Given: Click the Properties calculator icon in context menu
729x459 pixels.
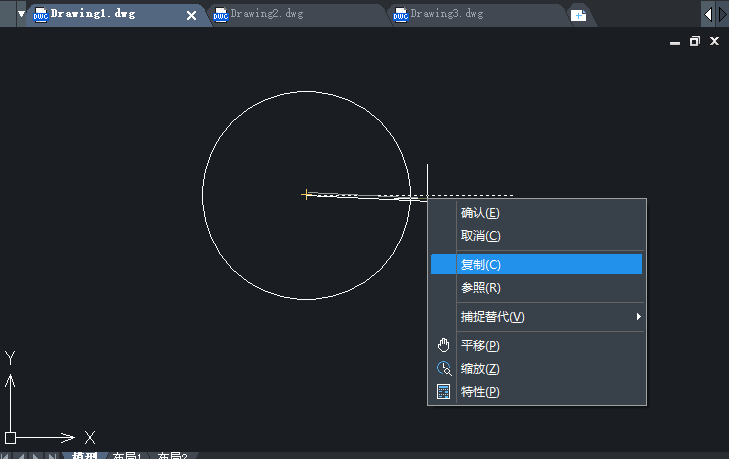Looking at the screenshot, I should (x=444, y=391).
